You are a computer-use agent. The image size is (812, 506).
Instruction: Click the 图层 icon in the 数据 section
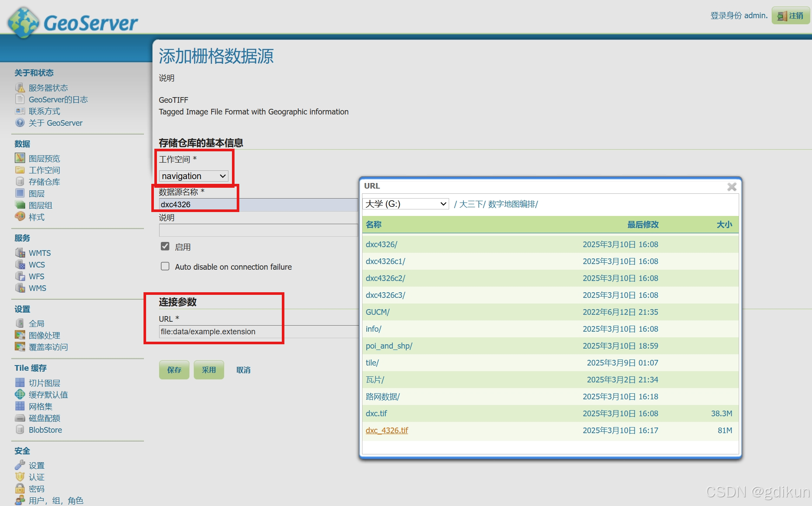pos(20,193)
